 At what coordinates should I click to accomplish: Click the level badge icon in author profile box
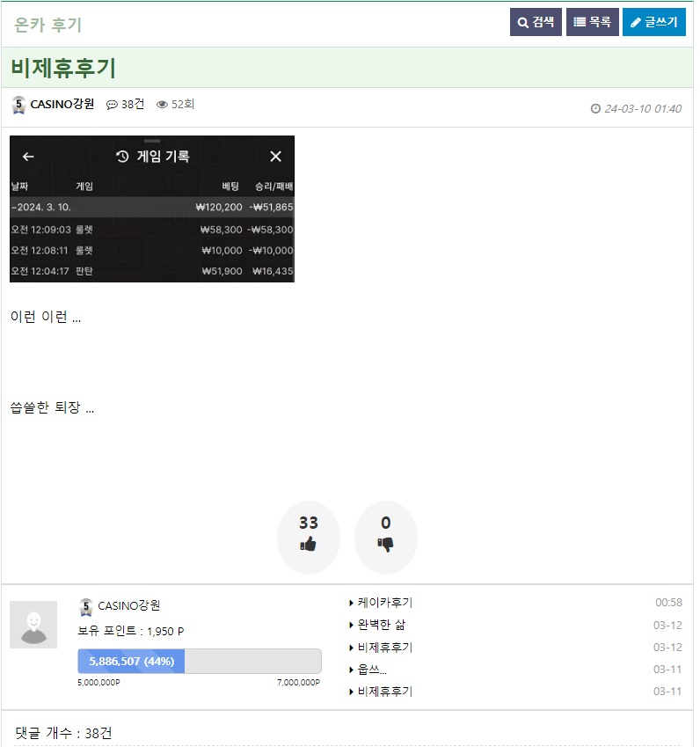(x=85, y=607)
